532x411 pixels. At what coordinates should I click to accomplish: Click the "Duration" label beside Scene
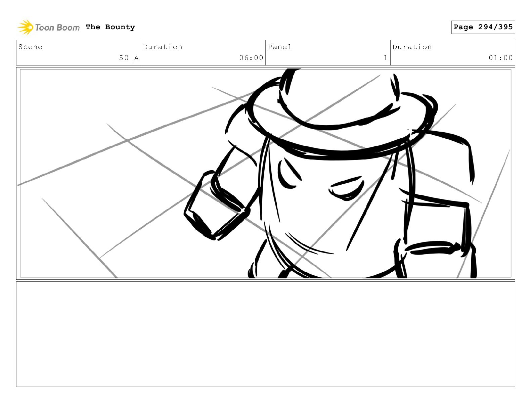tap(163, 47)
